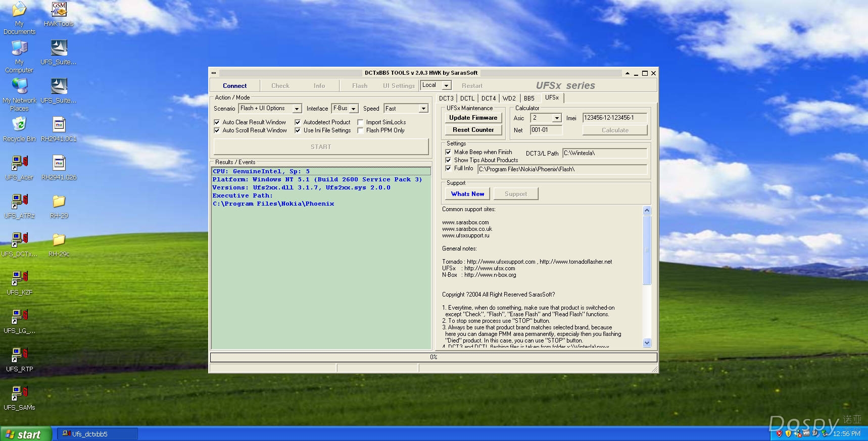Screen dimensions: 868x441
Task: Open the UFS_ATRz shortcut icon
Action: 19,206
